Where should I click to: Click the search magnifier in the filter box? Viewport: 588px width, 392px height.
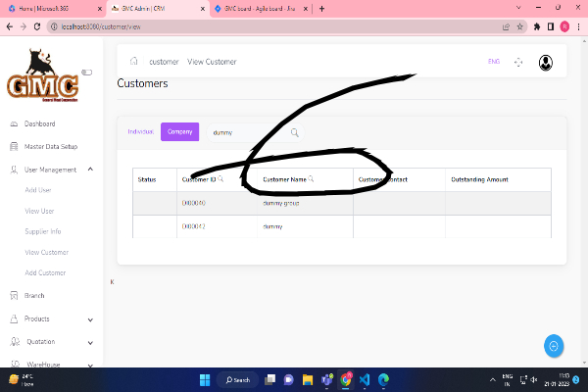point(294,132)
